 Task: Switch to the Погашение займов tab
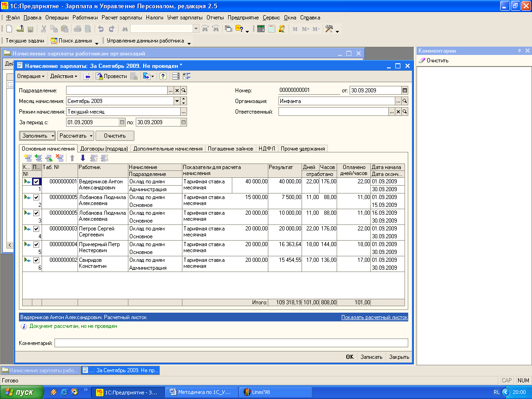tap(230, 149)
